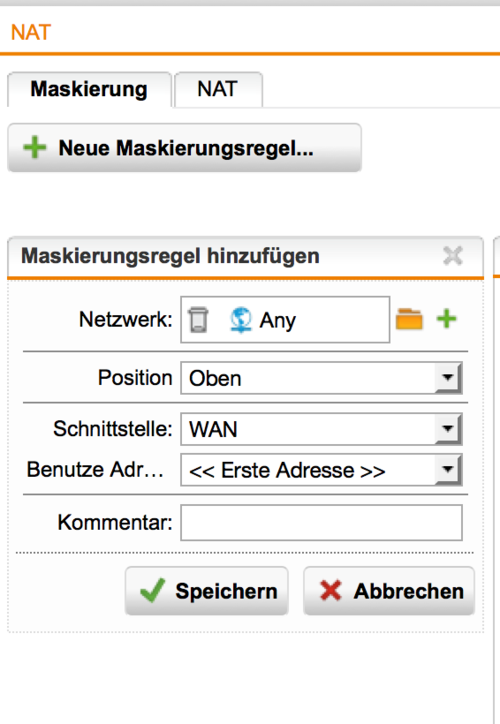Click the Neue Maskierungsregel... button
This screenshot has width=500, height=724.
point(184,148)
